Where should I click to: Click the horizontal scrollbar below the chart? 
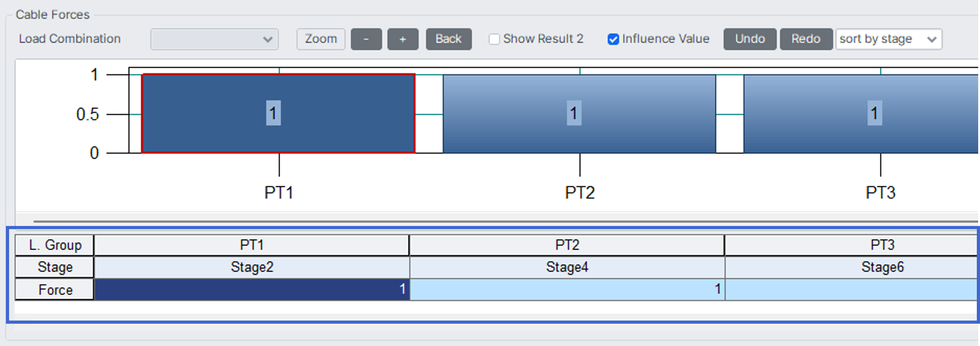(x=500, y=221)
